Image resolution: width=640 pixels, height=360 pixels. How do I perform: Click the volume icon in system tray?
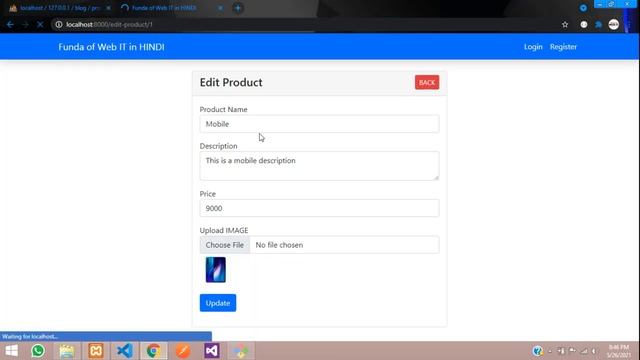(x=594, y=351)
